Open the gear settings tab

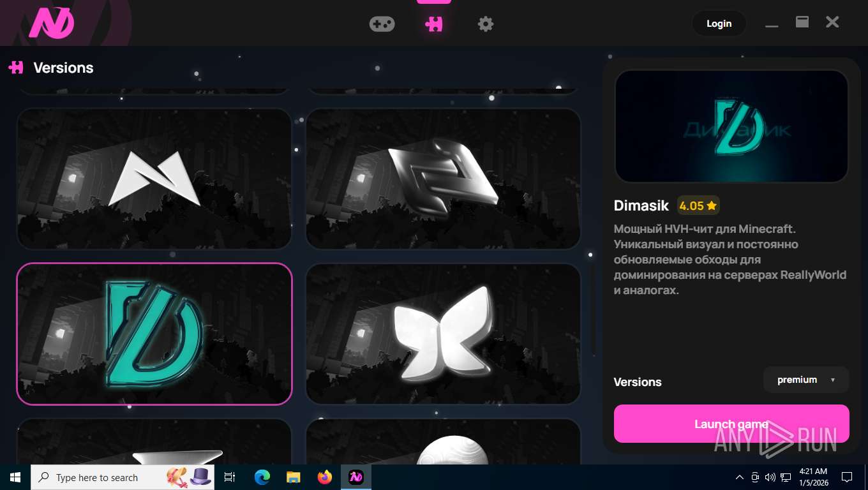point(486,24)
